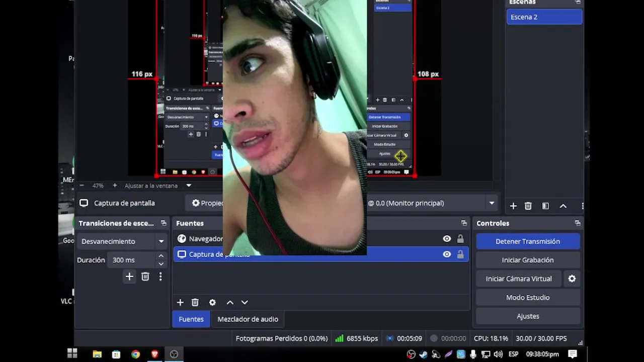Viewport: 644px width, 362px height.
Task: Toggle the lock on Captura de pantalla
Action: (460, 254)
